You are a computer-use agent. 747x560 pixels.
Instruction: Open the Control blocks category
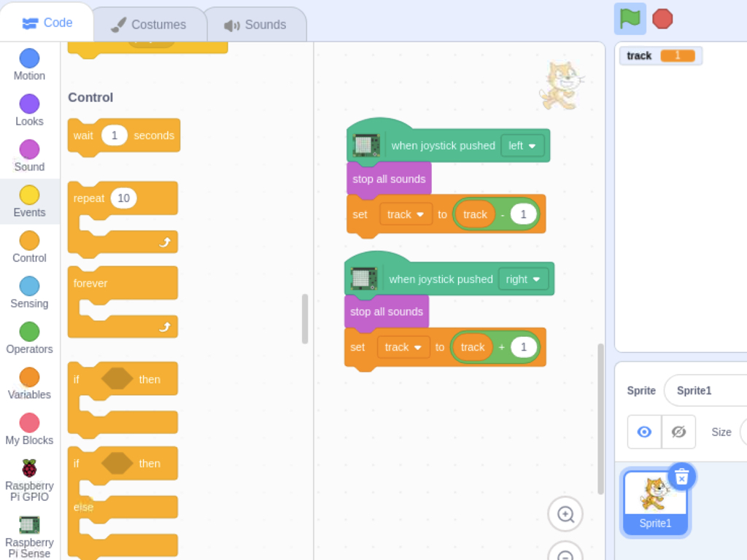pos(29,247)
